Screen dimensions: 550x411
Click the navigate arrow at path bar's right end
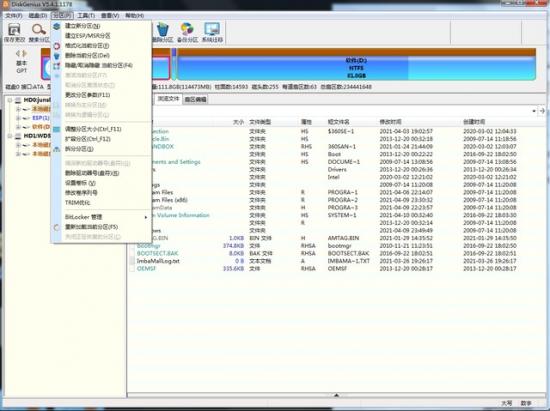pos(542,111)
